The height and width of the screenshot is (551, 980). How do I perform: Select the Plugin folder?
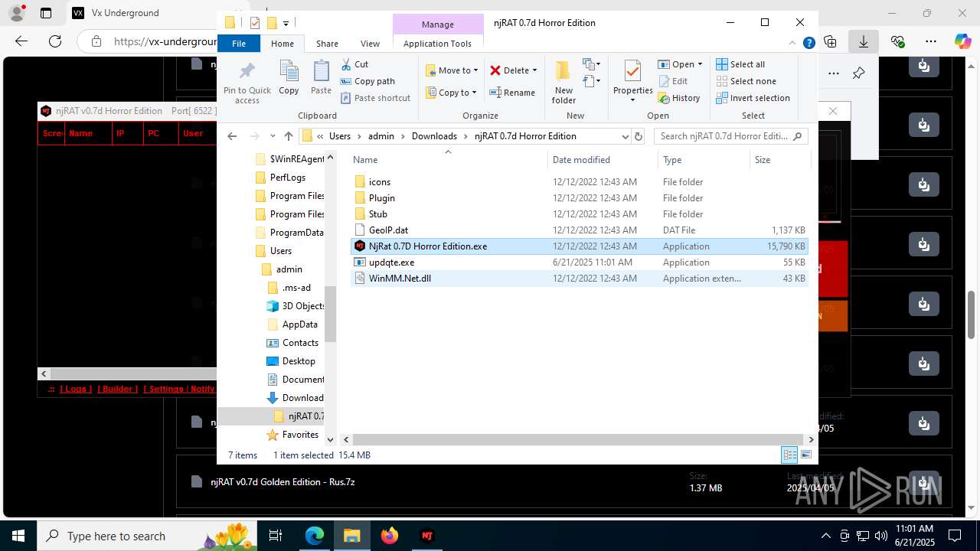580,198
